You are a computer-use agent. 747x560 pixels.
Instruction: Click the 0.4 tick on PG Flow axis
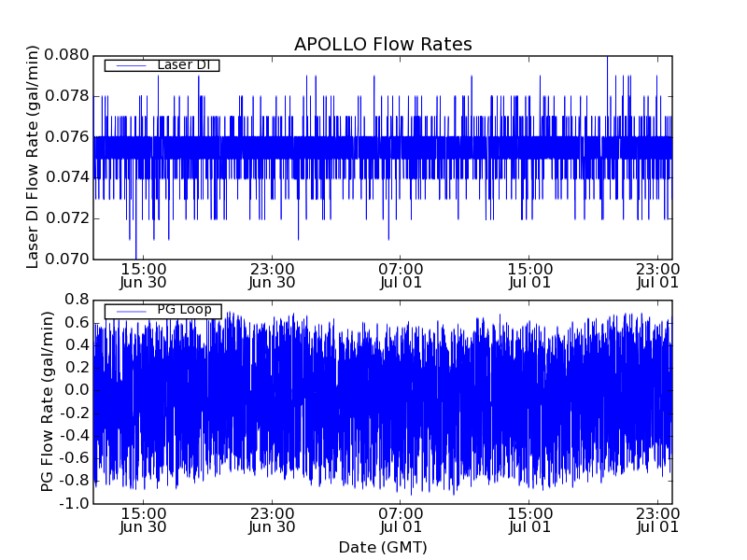pyautogui.click(x=78, y=345)
